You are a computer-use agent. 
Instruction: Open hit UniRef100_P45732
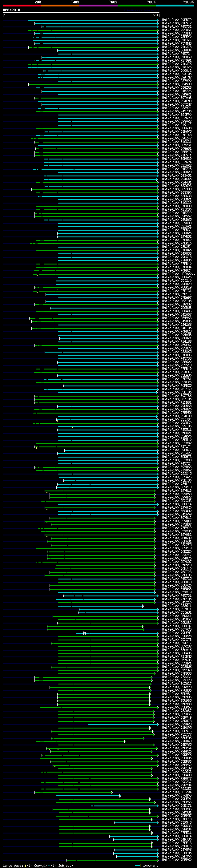177,26
